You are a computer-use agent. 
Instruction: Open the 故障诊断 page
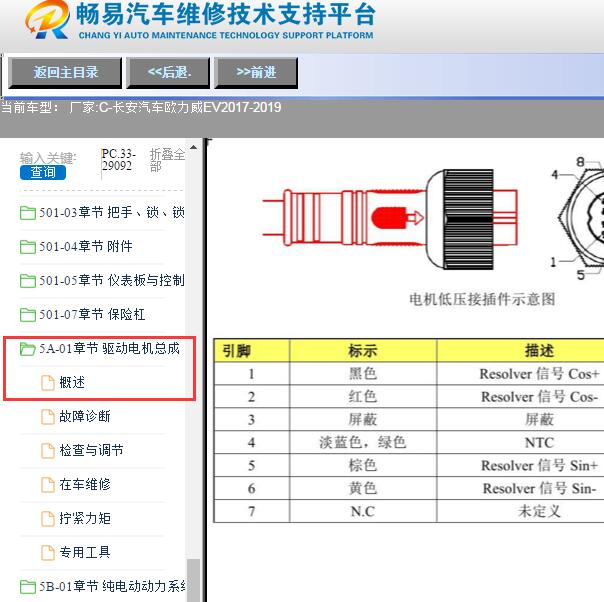(x=85, y=417)
